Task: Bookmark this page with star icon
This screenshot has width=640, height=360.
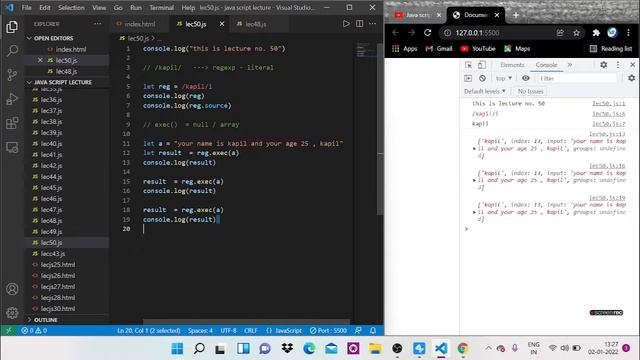Action: [576, 33]
